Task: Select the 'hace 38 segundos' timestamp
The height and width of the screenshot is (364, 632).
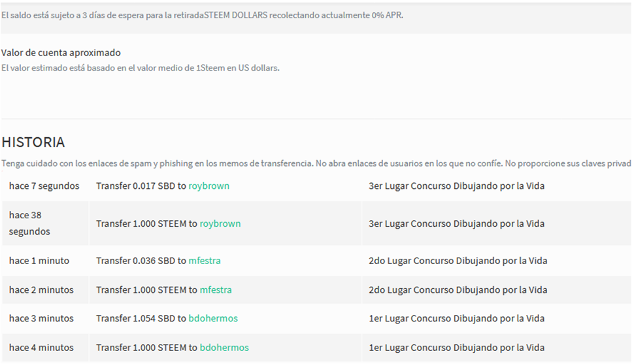Action: point(29,223)
